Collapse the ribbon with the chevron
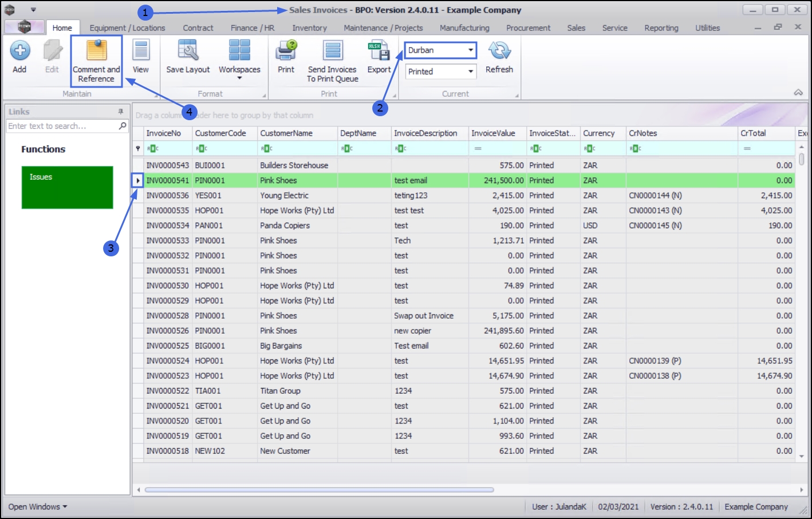 (x=798, y=93)
